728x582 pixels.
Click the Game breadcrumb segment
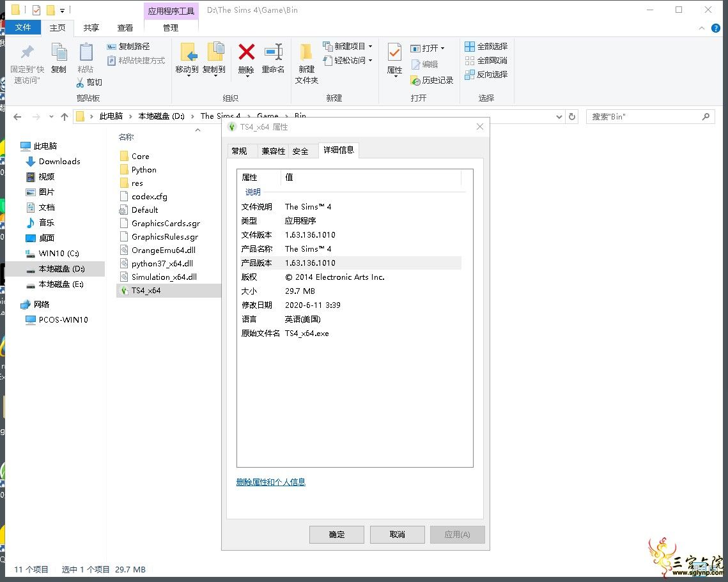pyautogui.click(x=267, y=115)
